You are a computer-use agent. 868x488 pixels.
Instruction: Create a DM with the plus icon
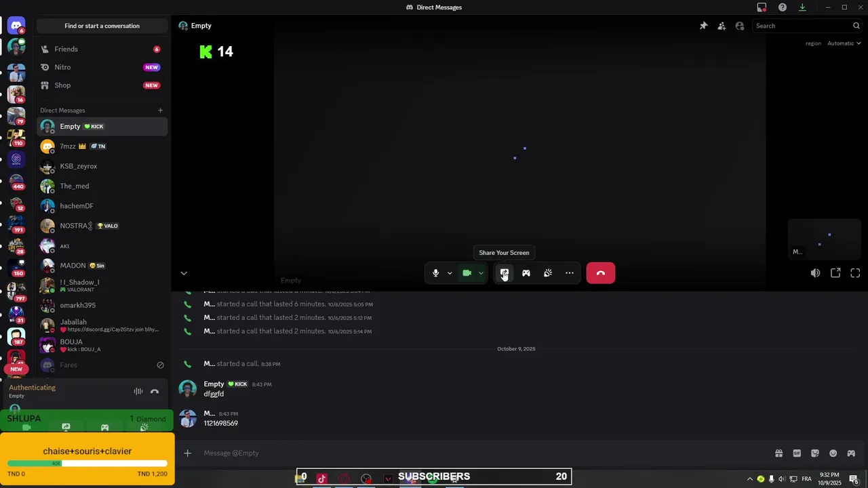point(161,110)
